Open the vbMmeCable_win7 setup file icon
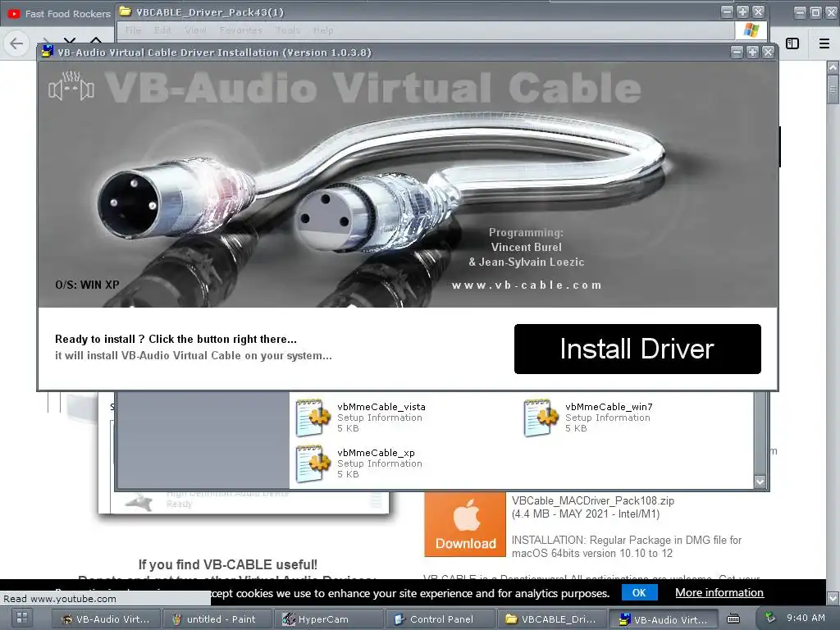Image resolution: width=840 pixels, height=630 pixels. (x=541, y=418)
